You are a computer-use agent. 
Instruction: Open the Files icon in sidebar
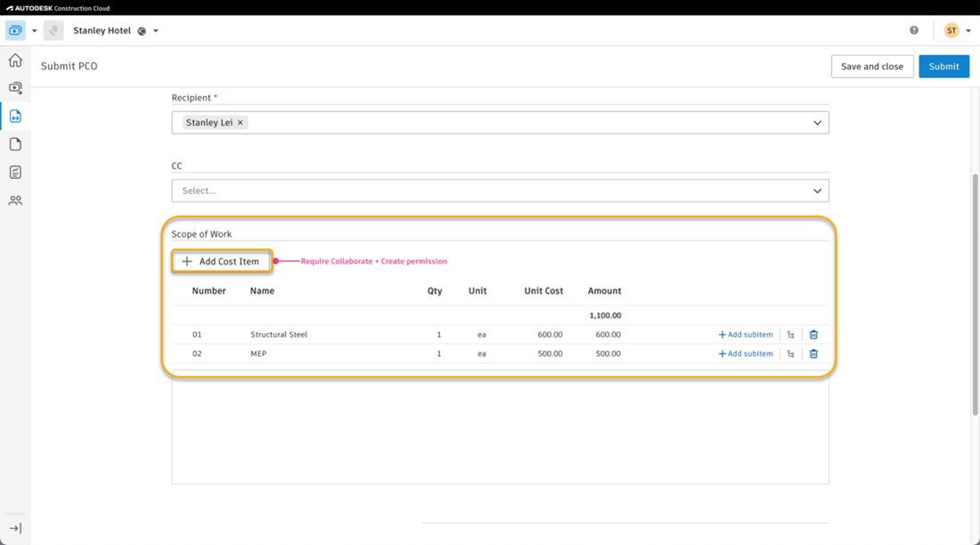tap(15, 144)
